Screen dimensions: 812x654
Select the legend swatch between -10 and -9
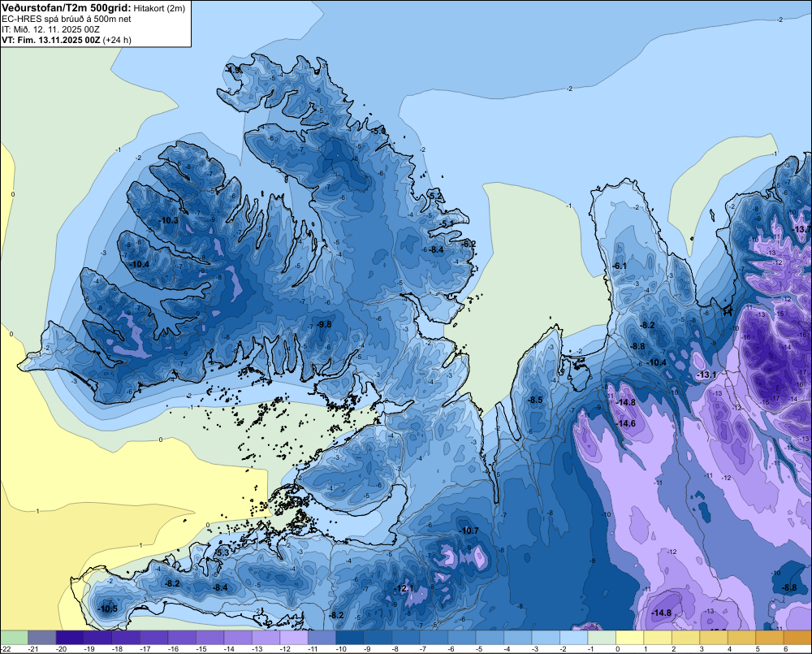tap(349, 637)
